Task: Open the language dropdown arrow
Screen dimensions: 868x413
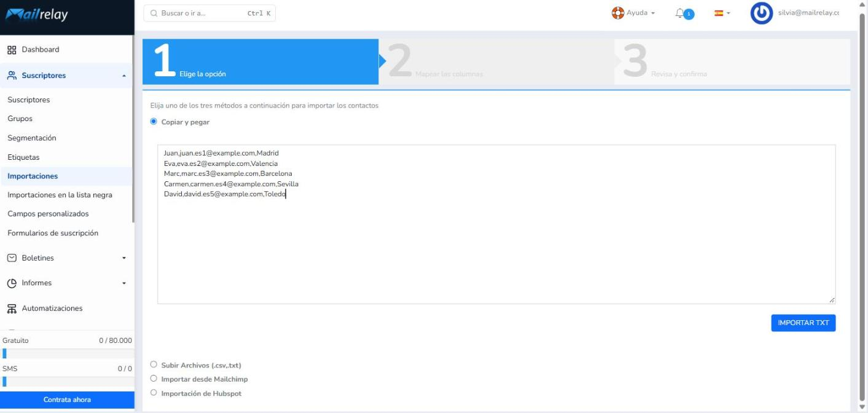Action: (x=728, y=13)
